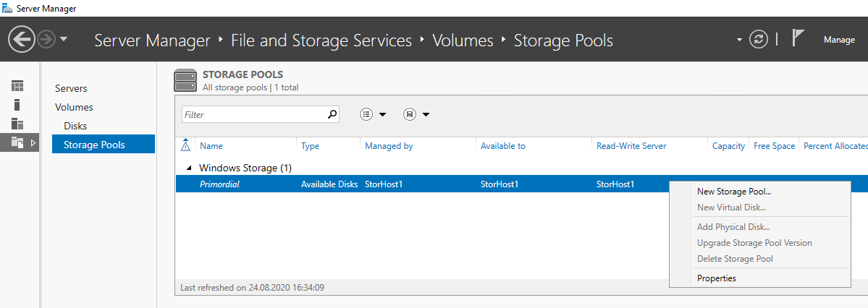The height and width of the screenshot is (308, 868).
Task: Go back with the back arrow button
Action: 22,39
